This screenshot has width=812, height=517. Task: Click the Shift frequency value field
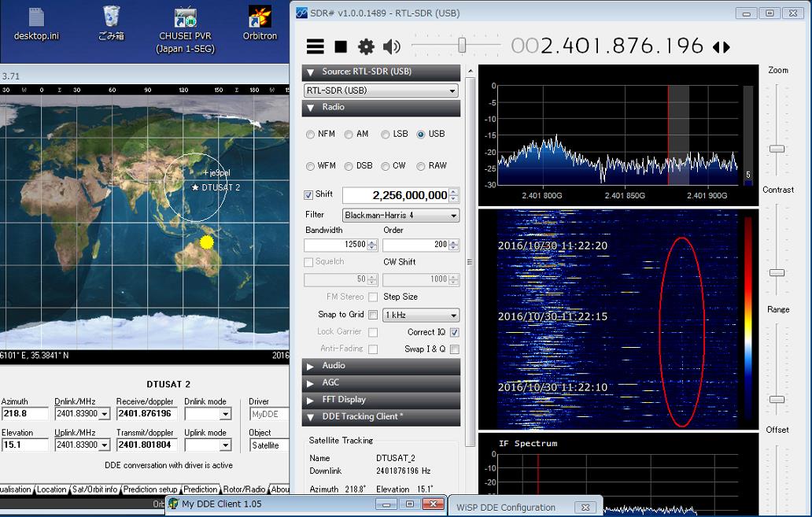click(x=396, y=195)
